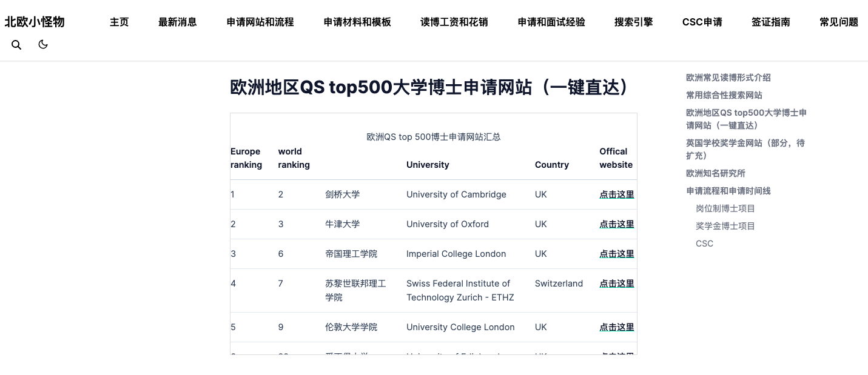Click the search magnifier icon
The width and height of the screenshot is (868, 375).
(16, 45)
